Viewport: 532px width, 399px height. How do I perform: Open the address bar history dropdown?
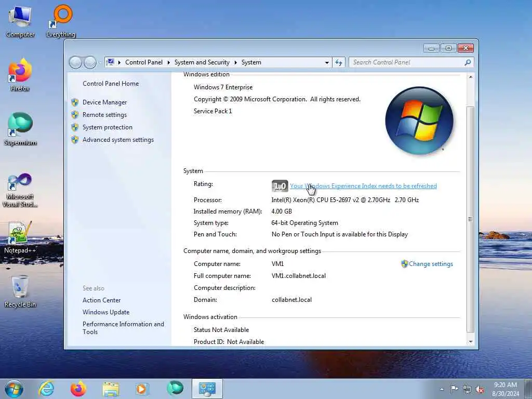pyautogui.click(x=327, y=62)
